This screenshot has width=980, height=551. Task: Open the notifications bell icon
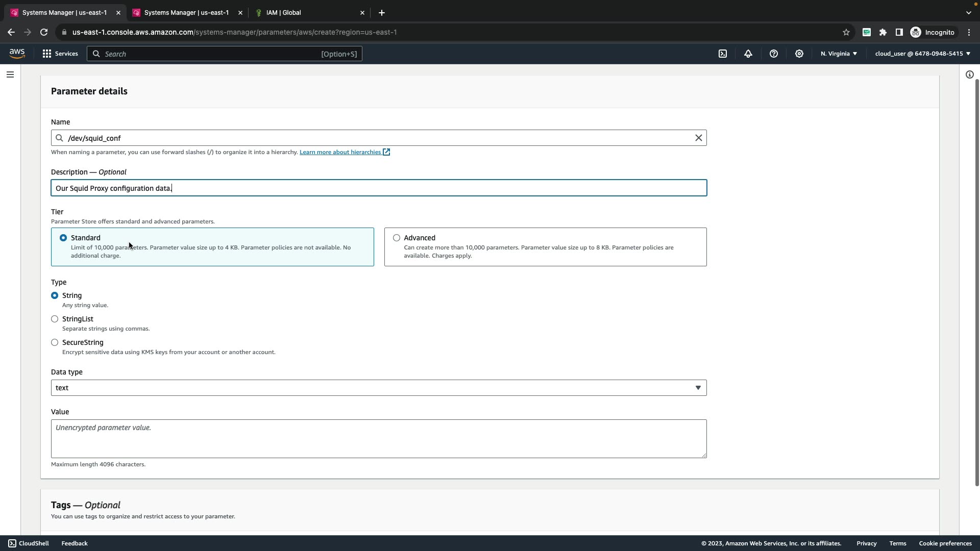pos(748,54)
